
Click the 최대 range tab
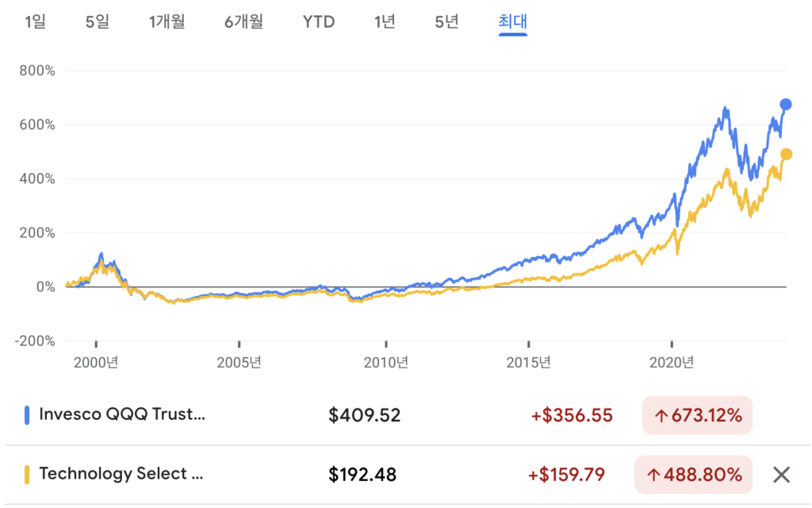[x=513, y=21]
